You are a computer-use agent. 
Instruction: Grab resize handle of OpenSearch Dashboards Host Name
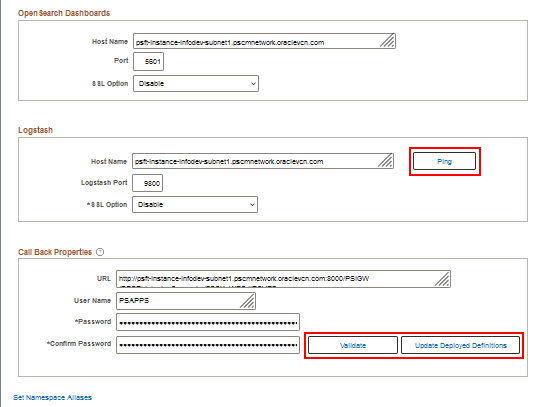pyautogui.click(x=387, y=41)
